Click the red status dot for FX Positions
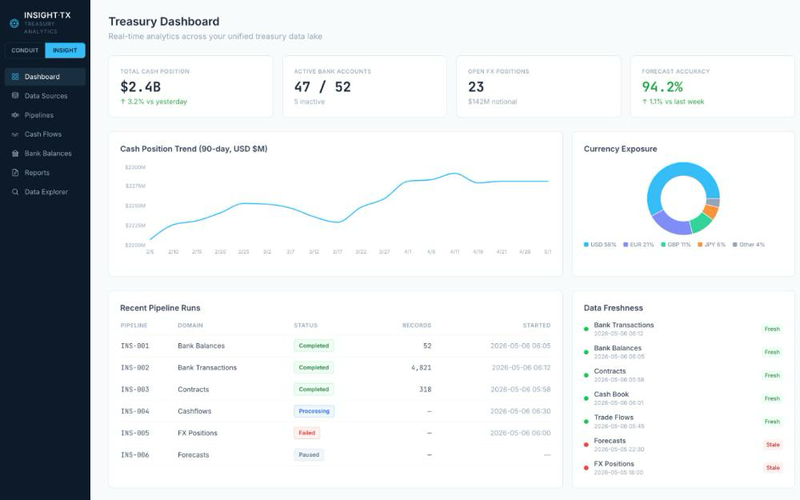800x500 pixels. click(x=586, y=468)
